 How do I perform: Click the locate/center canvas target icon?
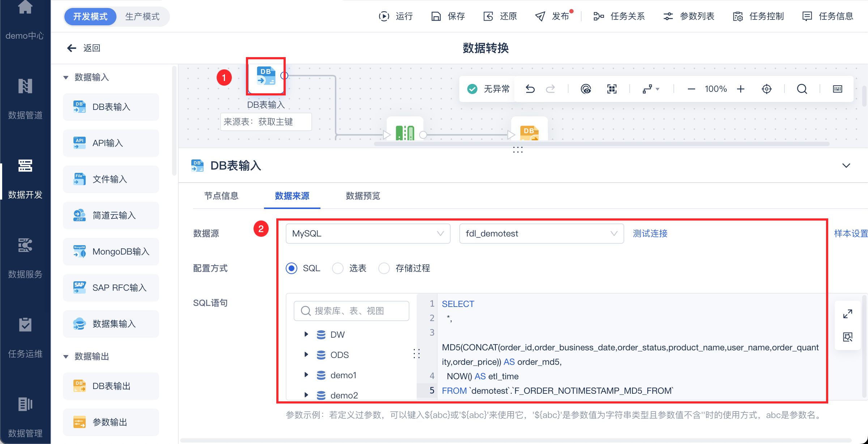[766, 89]
